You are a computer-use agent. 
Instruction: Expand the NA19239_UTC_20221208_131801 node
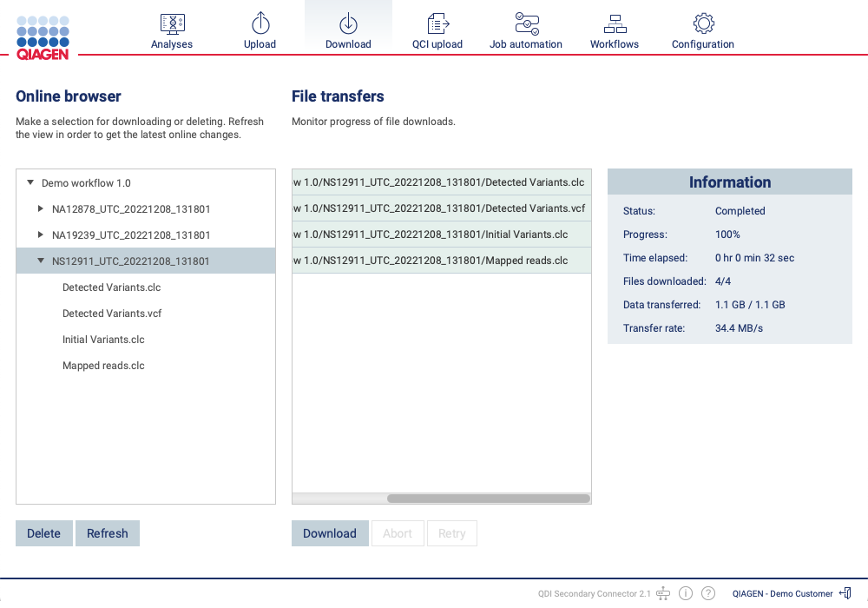click(x=40, y=235)
